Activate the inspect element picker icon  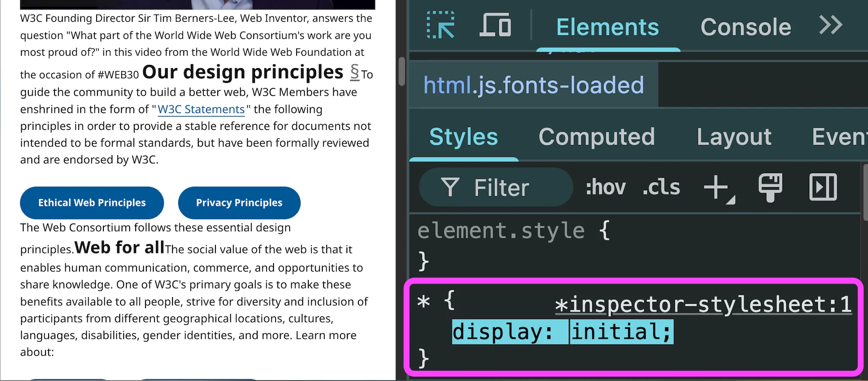(x=440, y=26)
